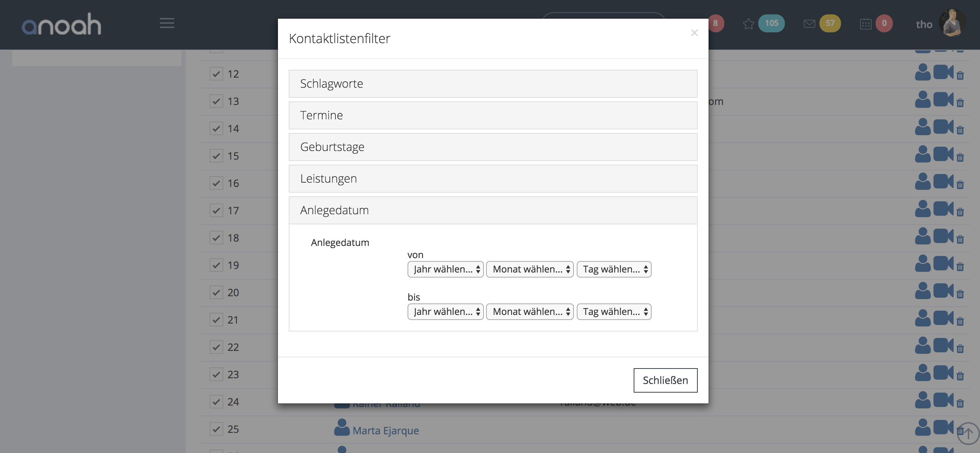The image size is (980, 453).
Task: Click the video camera icon in row 16
Action: click(943, 181)
